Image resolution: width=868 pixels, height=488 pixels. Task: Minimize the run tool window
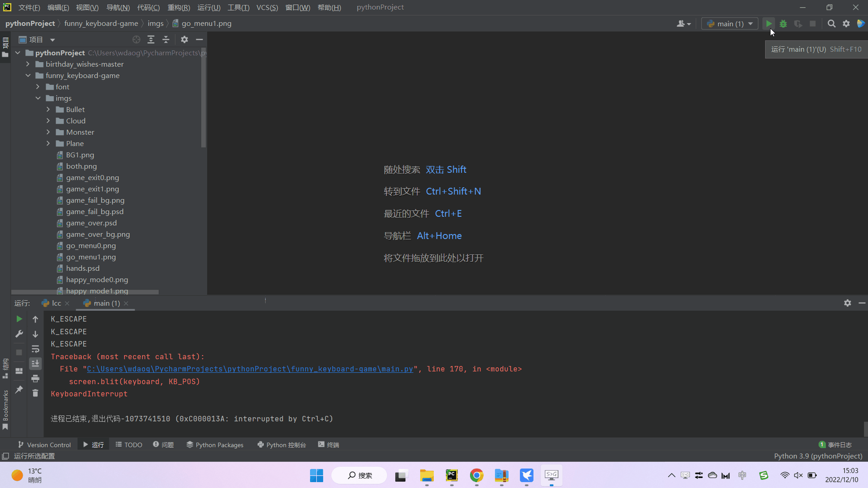862,303
